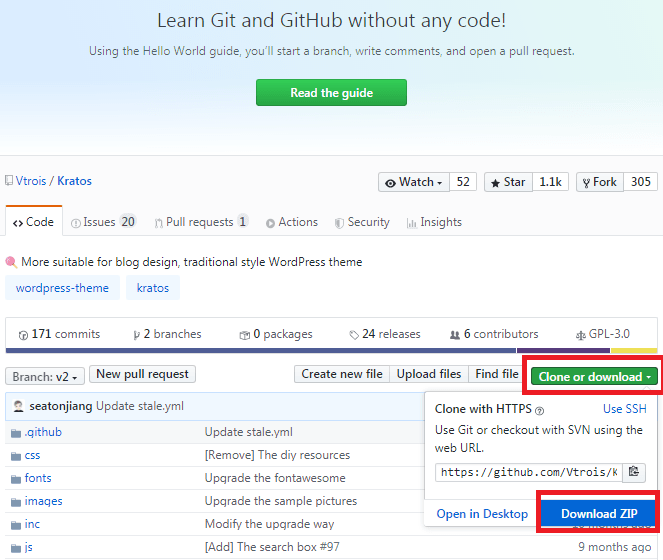Fork the repository
The width and height of the screenshot is (663, 560).
click(600, 182)
